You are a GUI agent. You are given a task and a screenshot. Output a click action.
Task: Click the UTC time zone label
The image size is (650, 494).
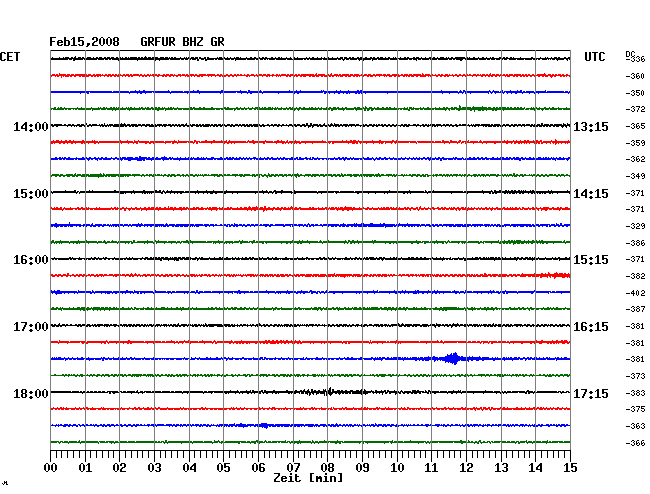[x=594, y=57]
